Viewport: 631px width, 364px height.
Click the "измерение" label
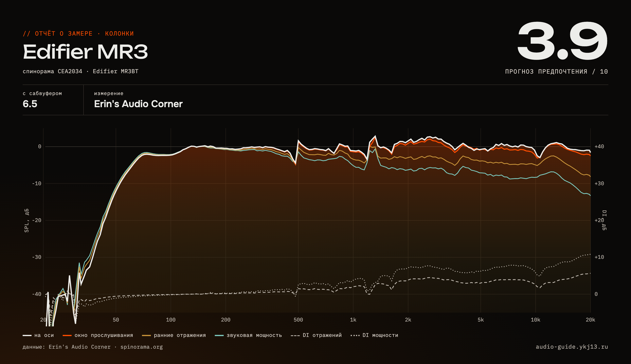(109, 93)
